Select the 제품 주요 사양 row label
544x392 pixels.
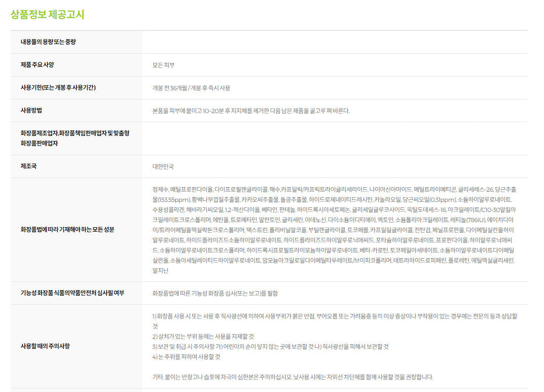click(37, 65)
